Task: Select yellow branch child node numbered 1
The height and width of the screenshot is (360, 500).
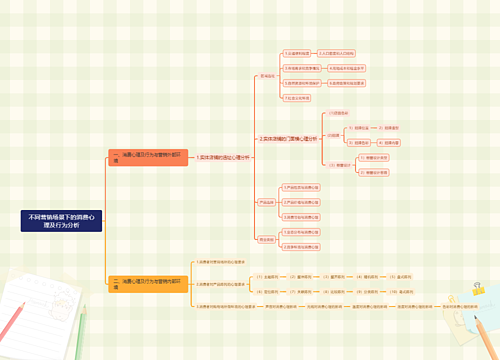Action: pyautogui.click(x=220, y=262)
